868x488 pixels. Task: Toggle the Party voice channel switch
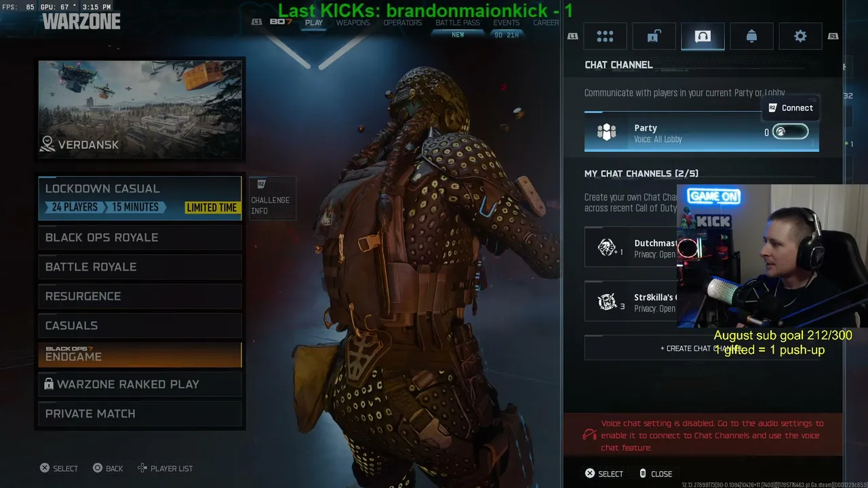pos(790,132)
